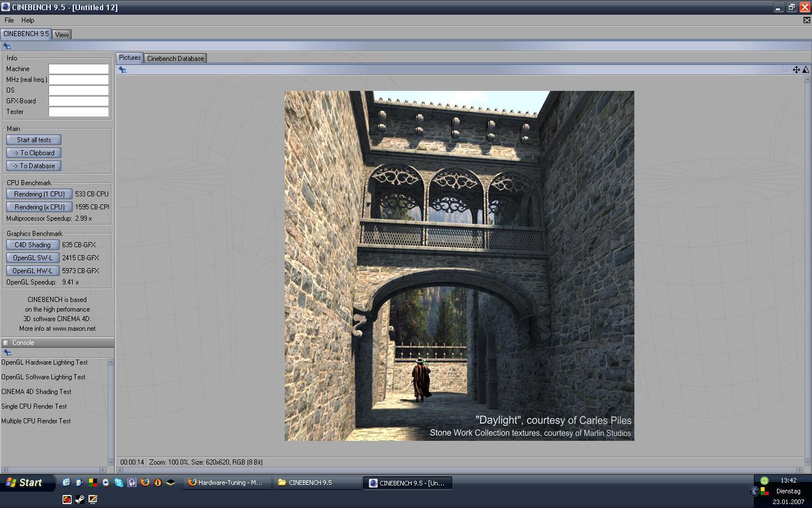Image resolution: width=812 pixels, height=508 pixels.
Task: Click the chip icon in quick launch
Action: tap(171, 483)
